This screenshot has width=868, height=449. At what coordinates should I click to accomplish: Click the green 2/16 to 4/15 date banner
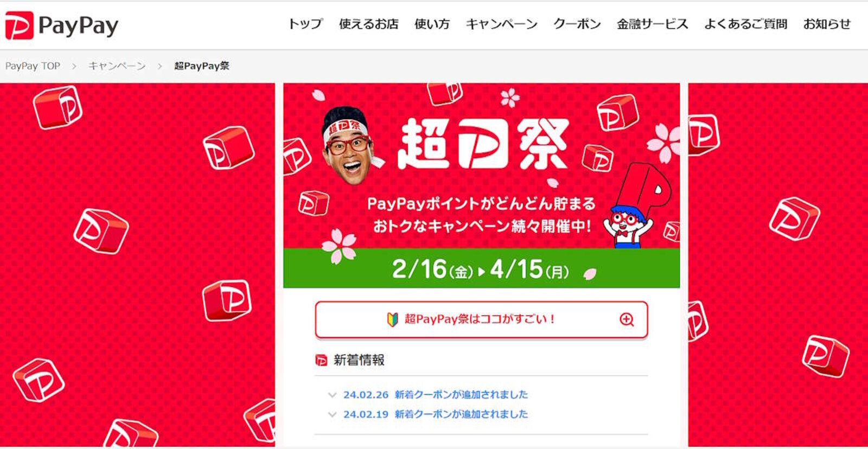(481, 268)
